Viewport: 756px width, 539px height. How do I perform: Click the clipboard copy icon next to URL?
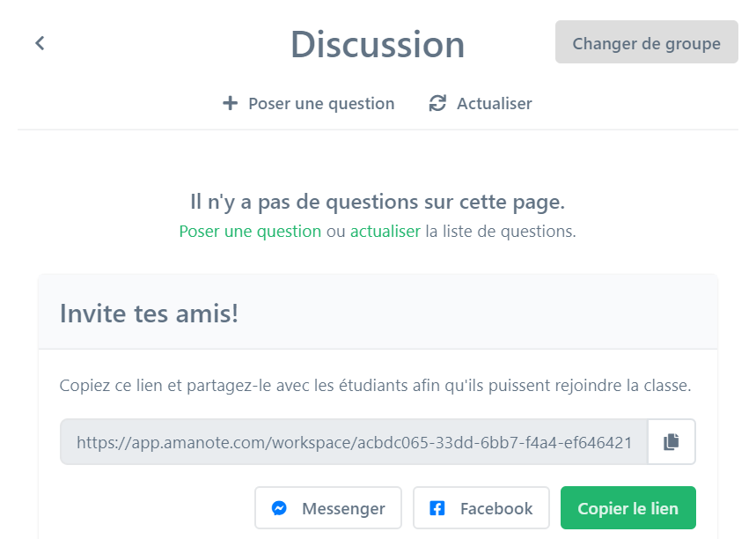[672, 441]
